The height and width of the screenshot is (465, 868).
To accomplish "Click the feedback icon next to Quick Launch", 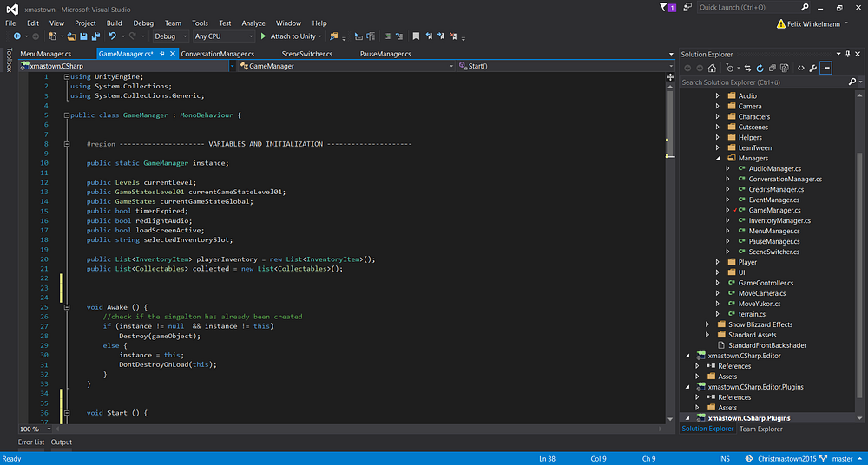I will [x=687, y=8].
